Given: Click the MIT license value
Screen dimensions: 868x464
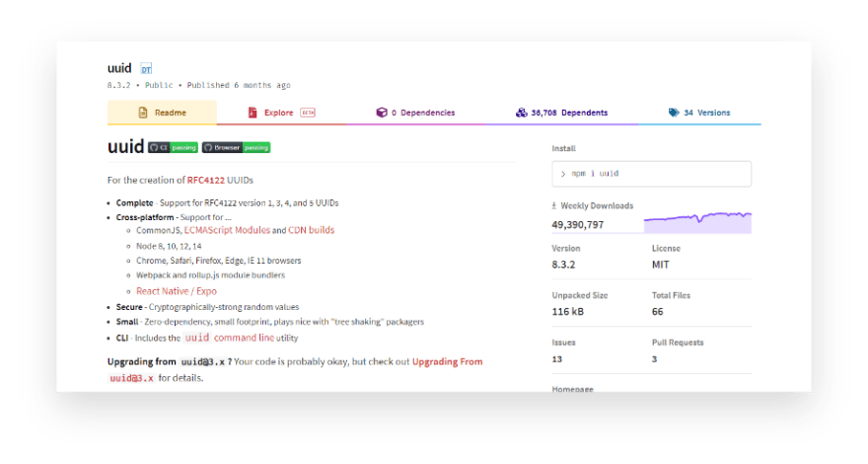Looking at the screenshot, I should pos(661,265).
